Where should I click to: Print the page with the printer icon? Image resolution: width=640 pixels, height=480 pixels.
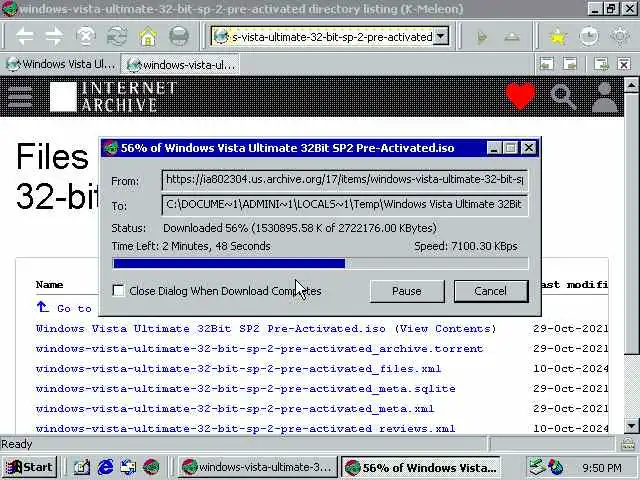pos(179,37)
